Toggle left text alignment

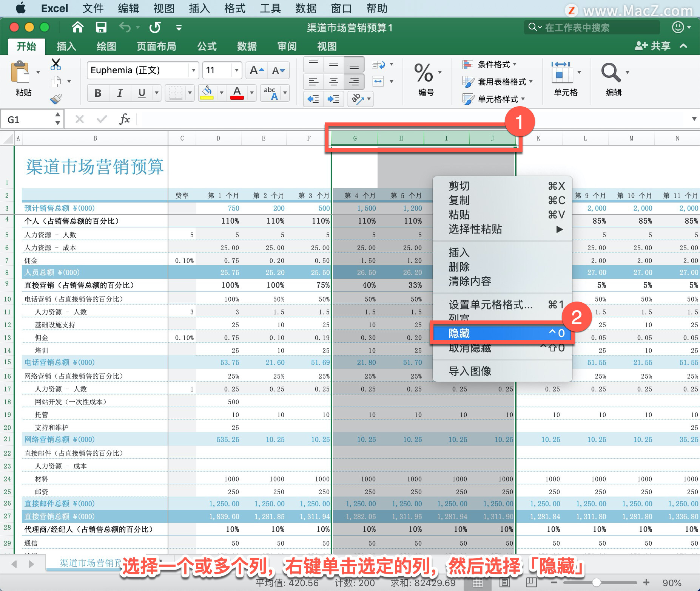pyautogui.click(x=313, y=81)
